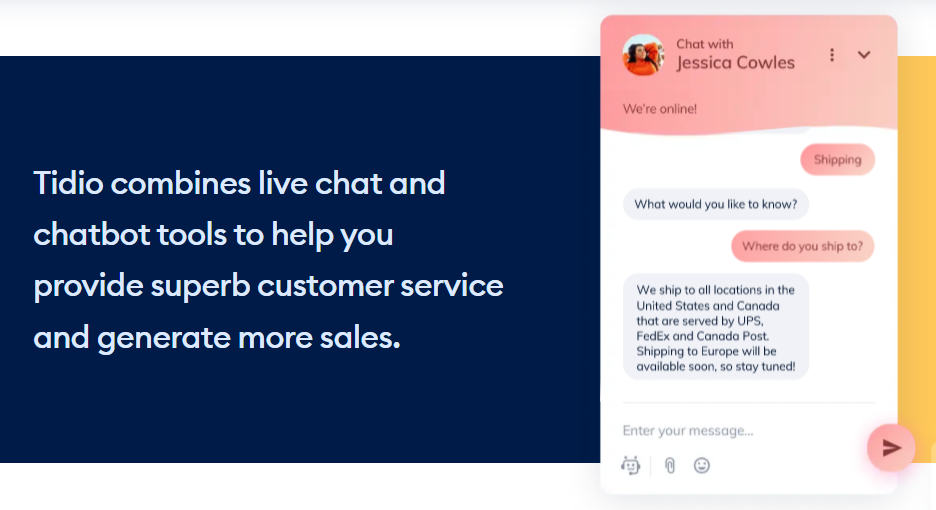
Task: Collapse the chat widget with the chevron
Action: point(864,55)
